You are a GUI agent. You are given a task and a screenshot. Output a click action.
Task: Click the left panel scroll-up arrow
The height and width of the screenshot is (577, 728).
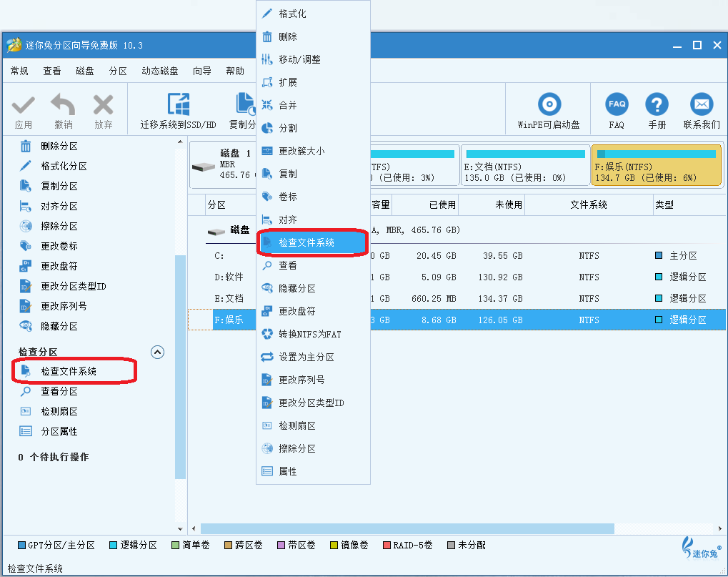[180, 142]
